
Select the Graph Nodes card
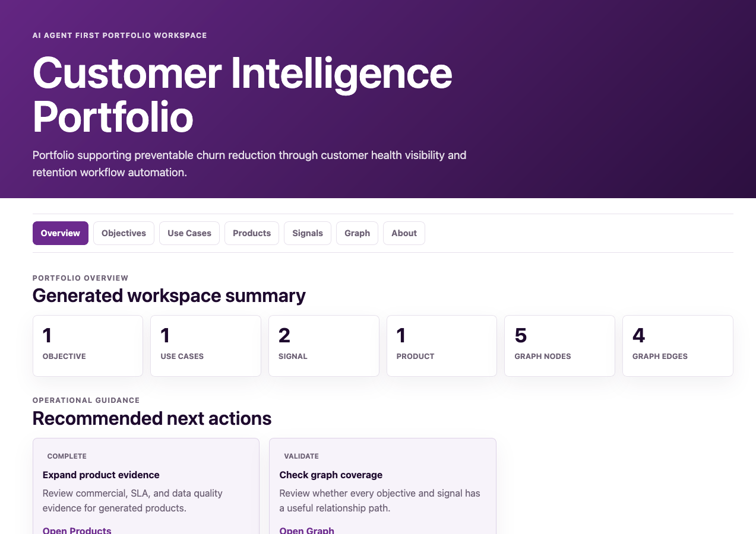point(559,346)
